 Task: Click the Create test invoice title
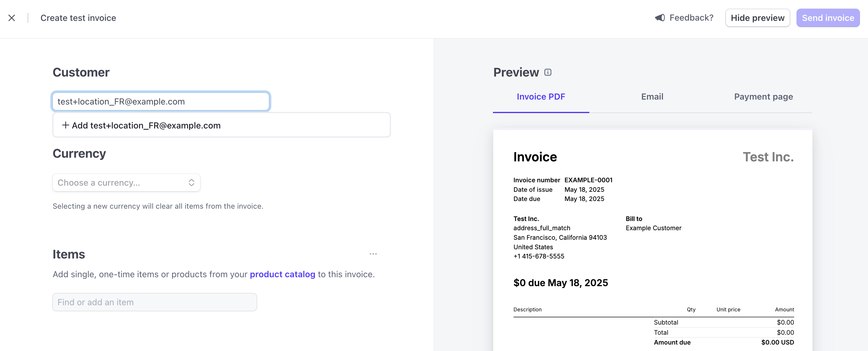pyautogui.click(x=78, y=18)
